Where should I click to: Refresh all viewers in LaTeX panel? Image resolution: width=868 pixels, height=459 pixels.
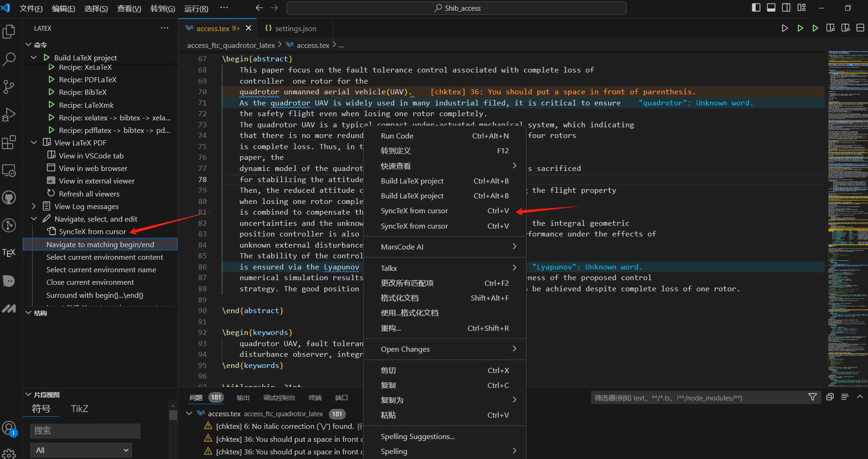tap(88, 193)
